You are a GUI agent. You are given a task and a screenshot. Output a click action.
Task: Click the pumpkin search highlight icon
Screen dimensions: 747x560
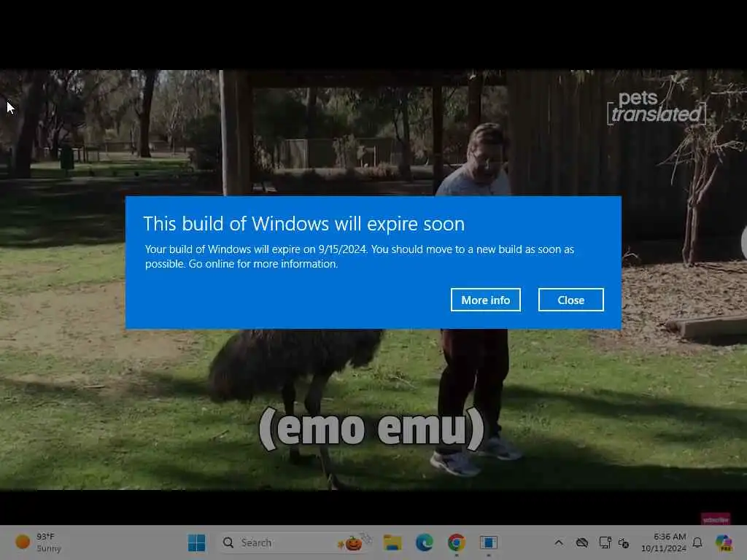354,542
